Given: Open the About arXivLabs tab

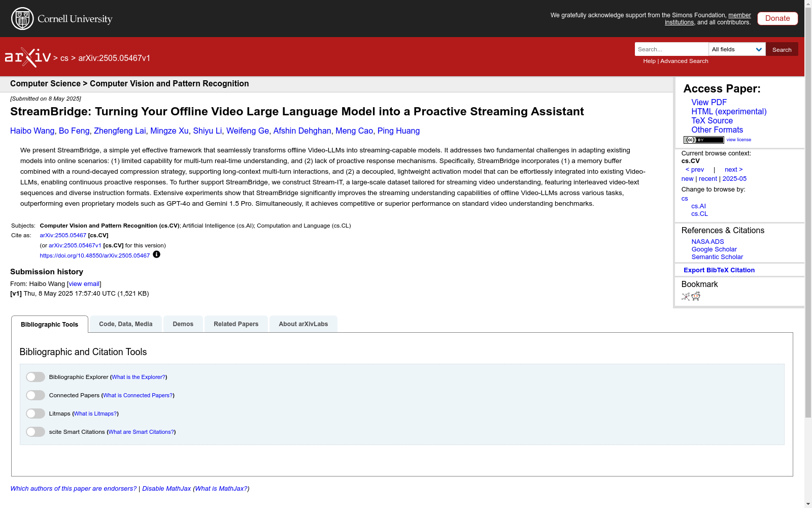Looking at the screenshot, I should click(303, 324).
